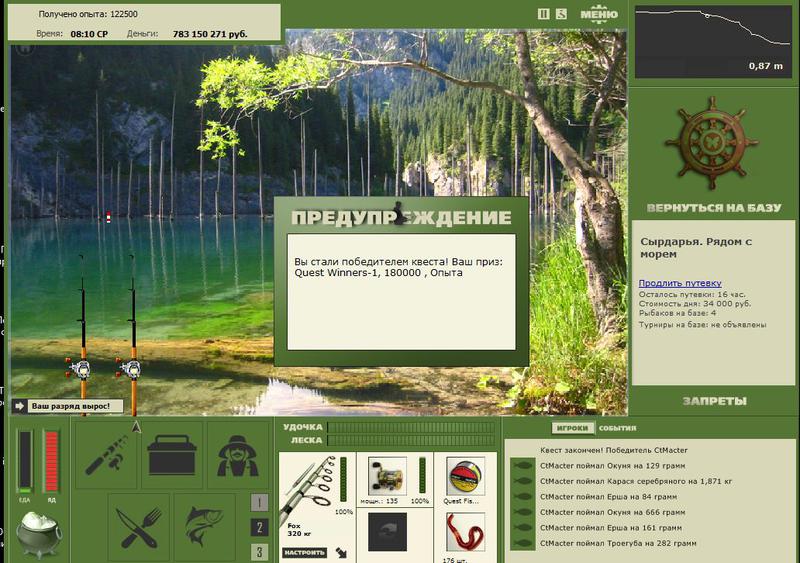800x563 pixels.
Task: Click the Ваш разряд вырос! notification
Action: [70, 406]
